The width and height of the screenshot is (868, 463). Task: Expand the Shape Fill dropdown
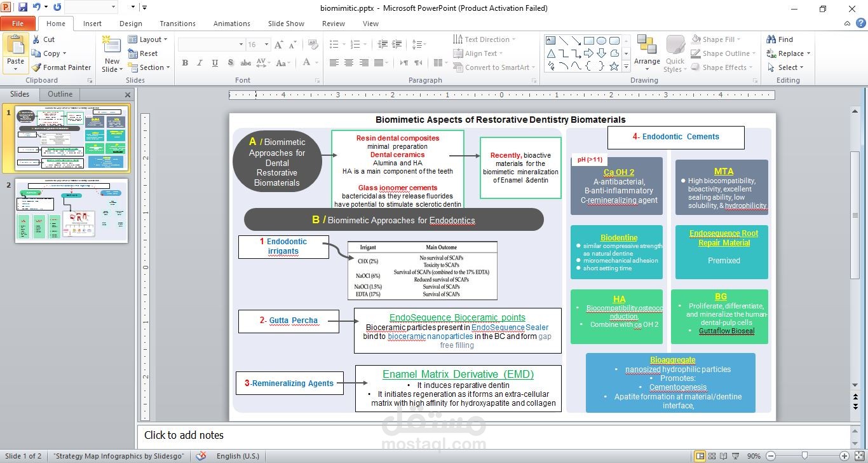pyautogui.click(x=738, y=39)
